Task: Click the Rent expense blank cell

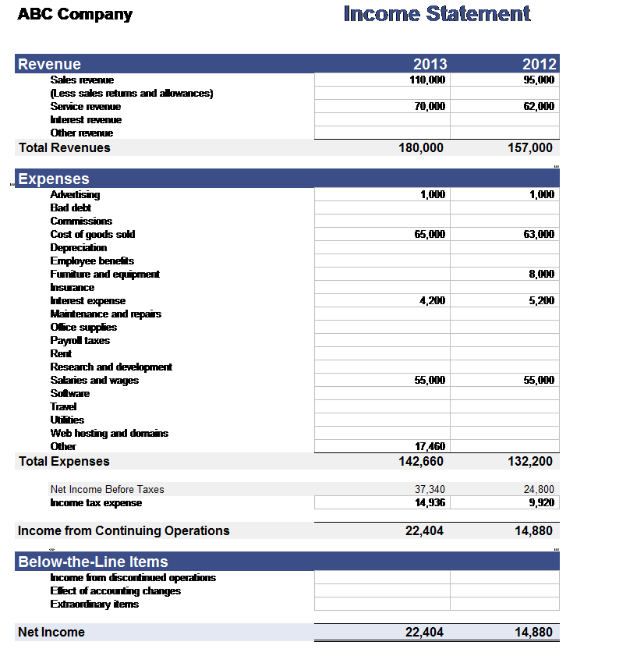Action: [382, 353]
